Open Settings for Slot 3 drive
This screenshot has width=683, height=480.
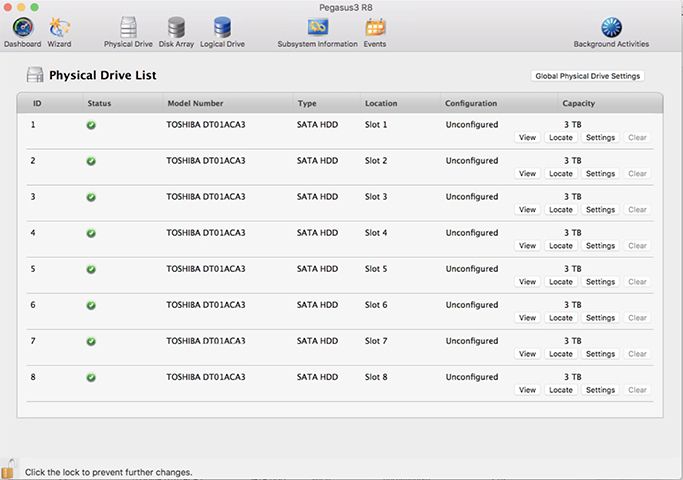600,210
